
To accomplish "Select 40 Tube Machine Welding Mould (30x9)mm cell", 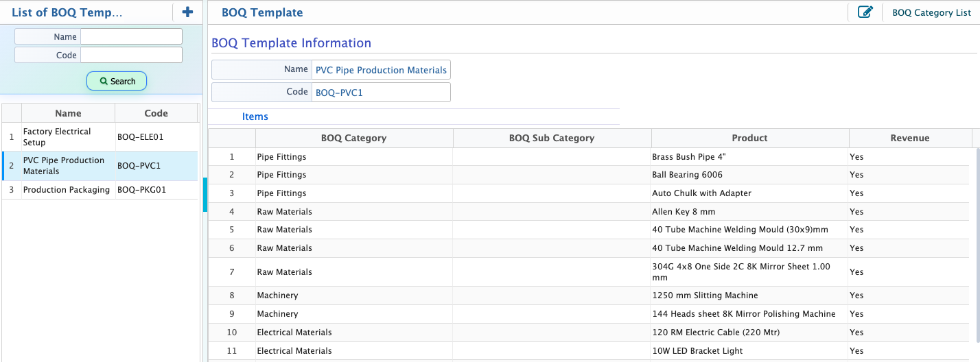I will point(749,230).
